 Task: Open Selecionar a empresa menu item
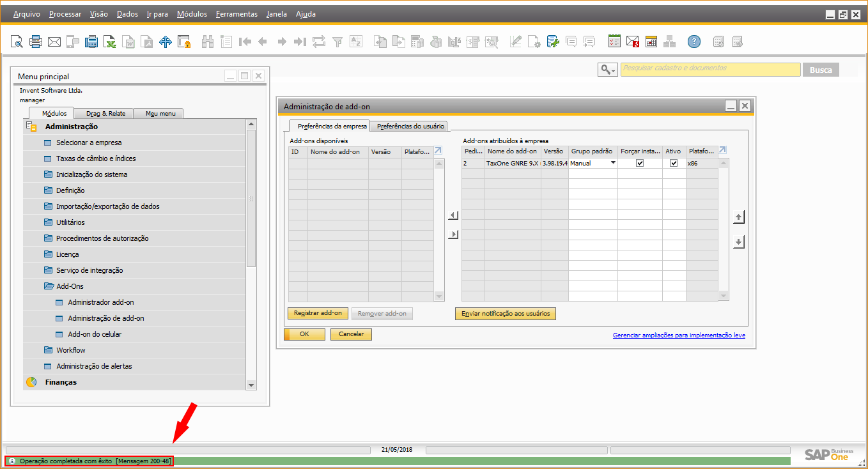[89, 142]
